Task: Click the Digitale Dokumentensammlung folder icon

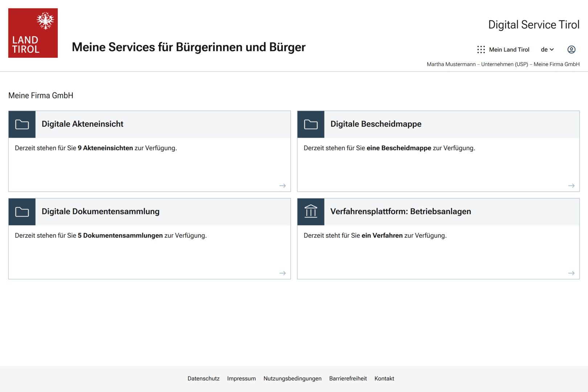Action: tap(22, 212)
